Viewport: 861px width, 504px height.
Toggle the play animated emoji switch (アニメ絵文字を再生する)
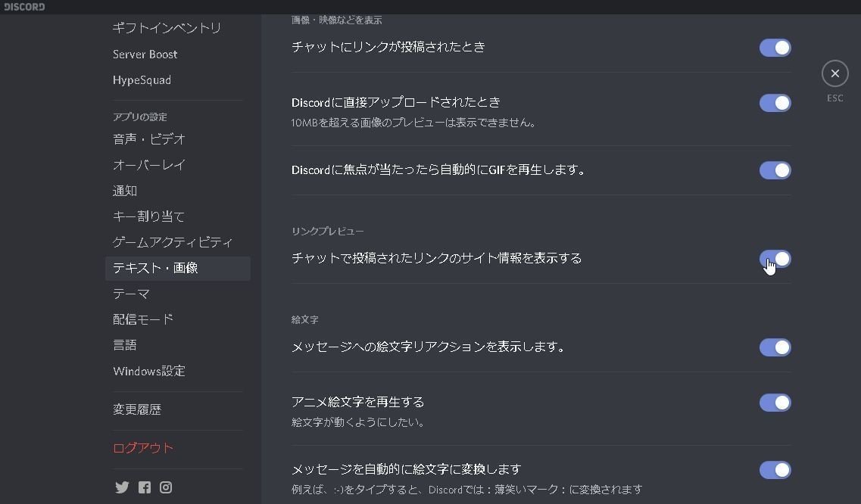775,403
